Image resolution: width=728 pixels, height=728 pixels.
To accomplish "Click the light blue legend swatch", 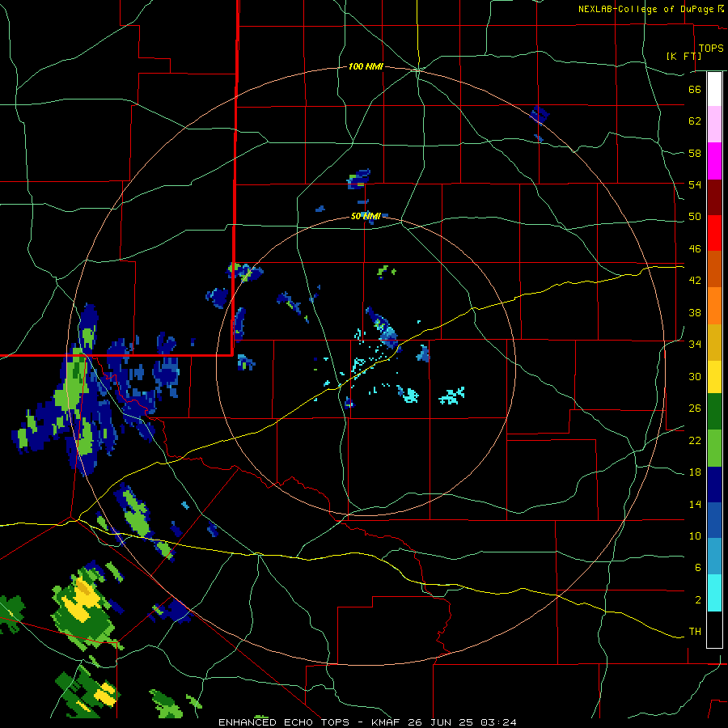I will (x=714, y=557).
